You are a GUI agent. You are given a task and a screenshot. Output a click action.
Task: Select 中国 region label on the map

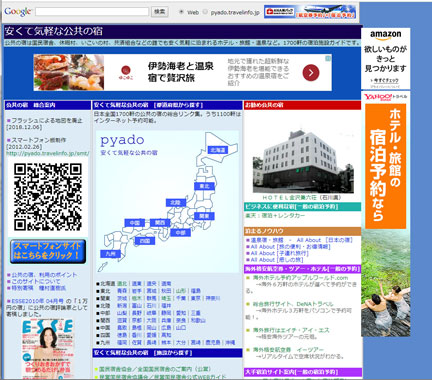click(x=135, y=223)
